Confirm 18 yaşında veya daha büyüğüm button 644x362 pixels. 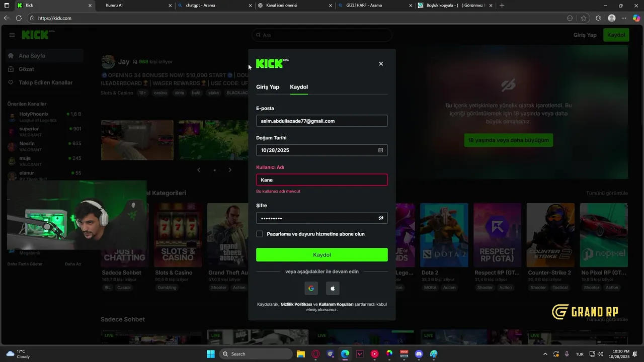[x=508, y=140]
